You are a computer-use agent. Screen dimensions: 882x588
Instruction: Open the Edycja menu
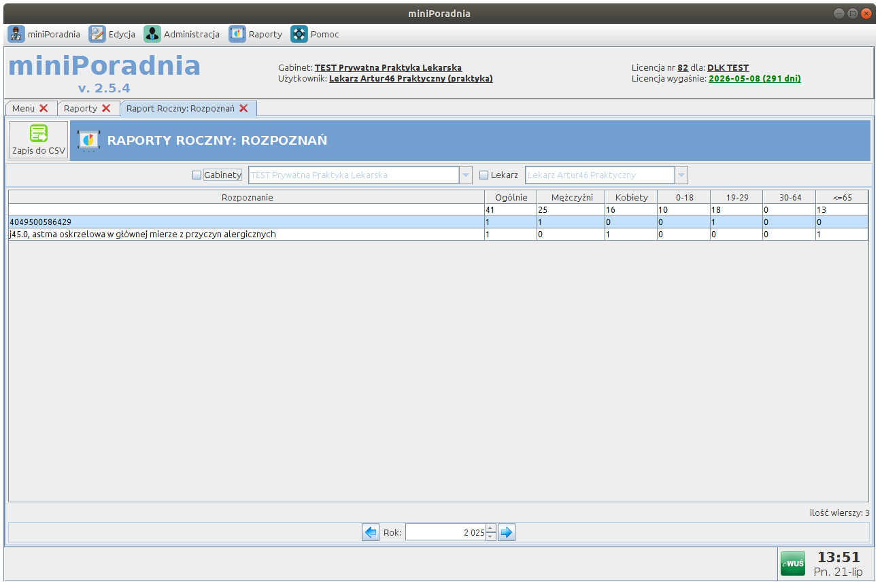pyautogui.click(x=113, y=34)
